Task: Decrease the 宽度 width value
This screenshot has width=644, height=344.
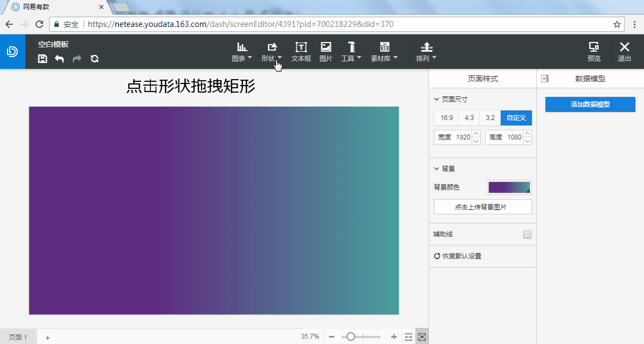Action: (x=476, y=141)
